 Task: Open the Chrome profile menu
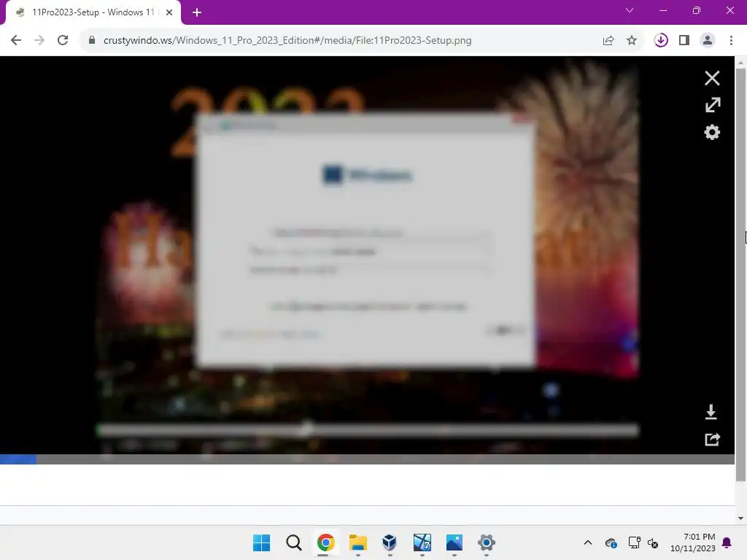(708, 41)
